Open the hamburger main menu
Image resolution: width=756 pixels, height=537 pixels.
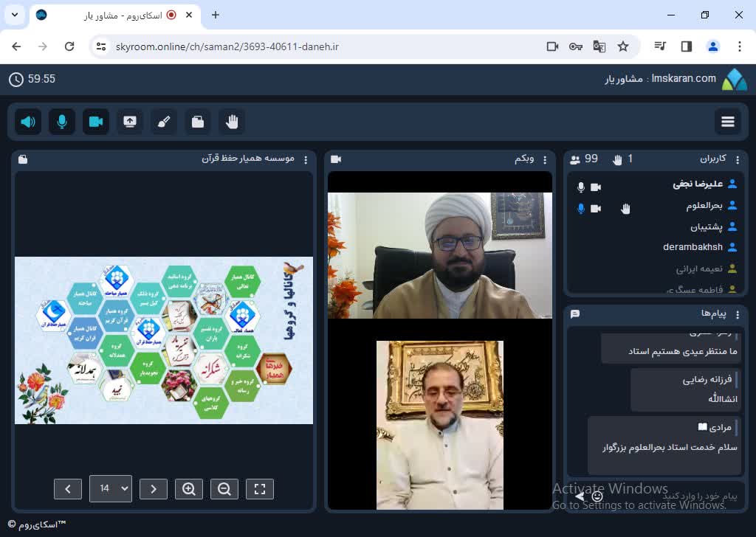click(727, 122)
